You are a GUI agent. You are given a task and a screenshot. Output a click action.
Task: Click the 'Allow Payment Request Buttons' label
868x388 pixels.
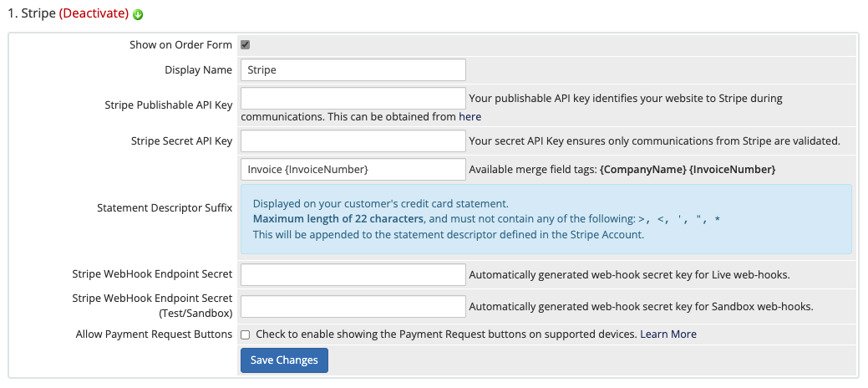(x=154, y=334)
